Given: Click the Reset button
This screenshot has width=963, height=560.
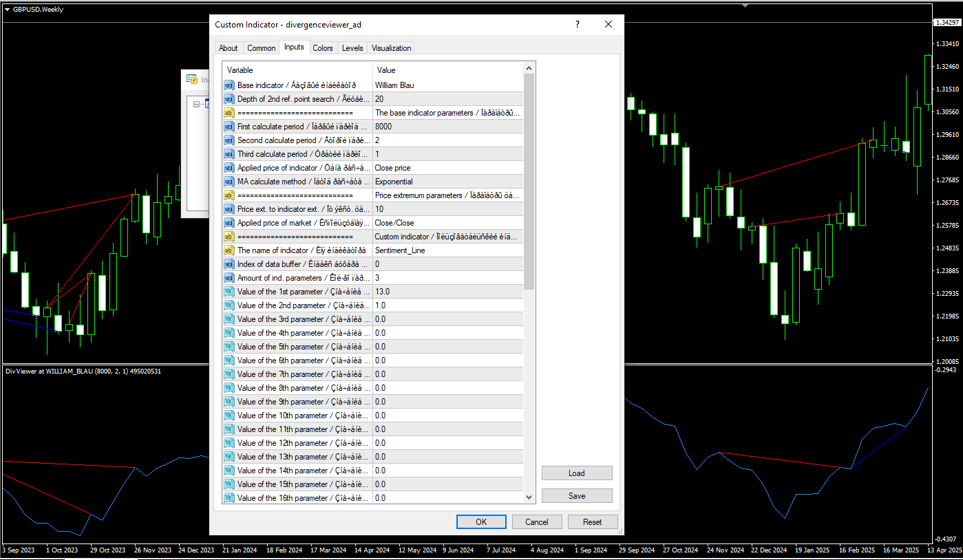Looking at the screenshot, I should point(592,522).
